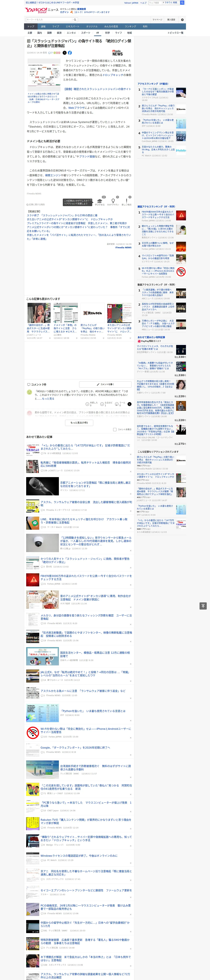Image resolution: width=210 pixels, height=980 pixels.
Task: Select the ライブ tab in the dark nav bar
Action: coord(56,27)
